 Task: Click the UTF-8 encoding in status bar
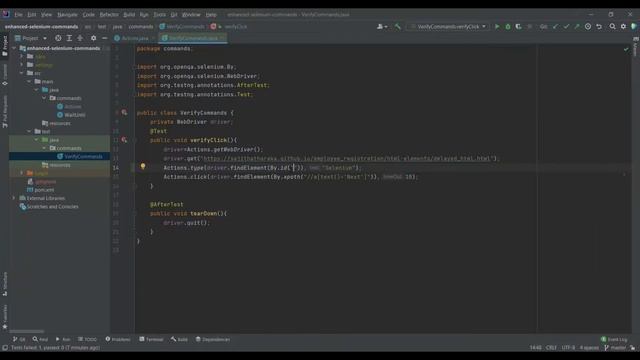pyautogui.click(x=568, y=348)
